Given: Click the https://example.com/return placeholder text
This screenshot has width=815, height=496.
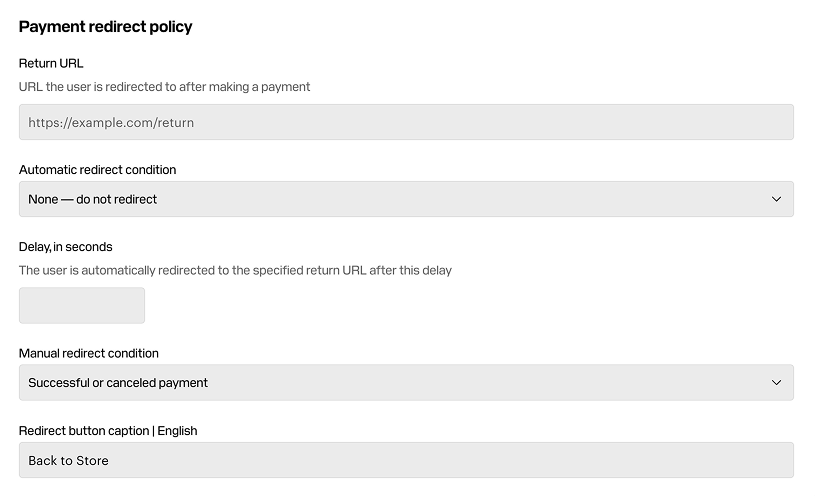Looking at the screenshot, I should click(111, 123).
